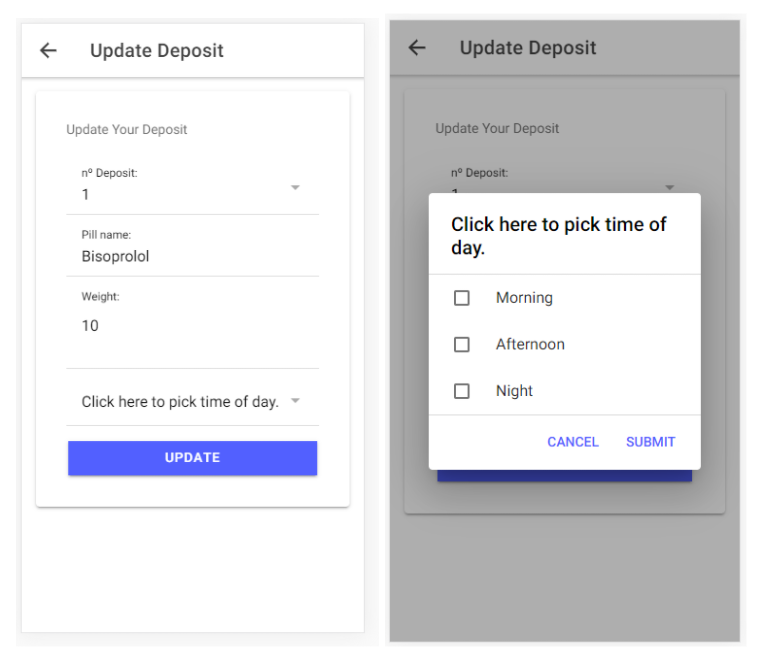Expand the nº Deposit dropdown arrow on left form

point(295,187)
